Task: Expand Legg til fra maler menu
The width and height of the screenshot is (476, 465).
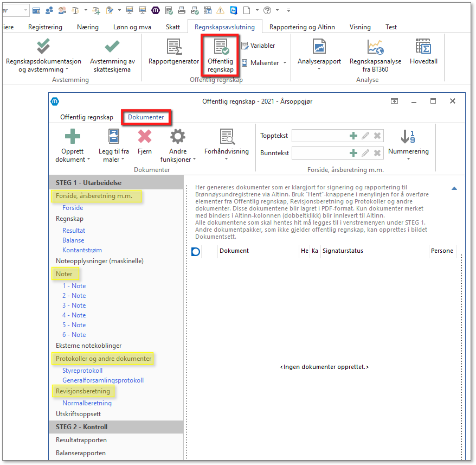Action: 123,160
